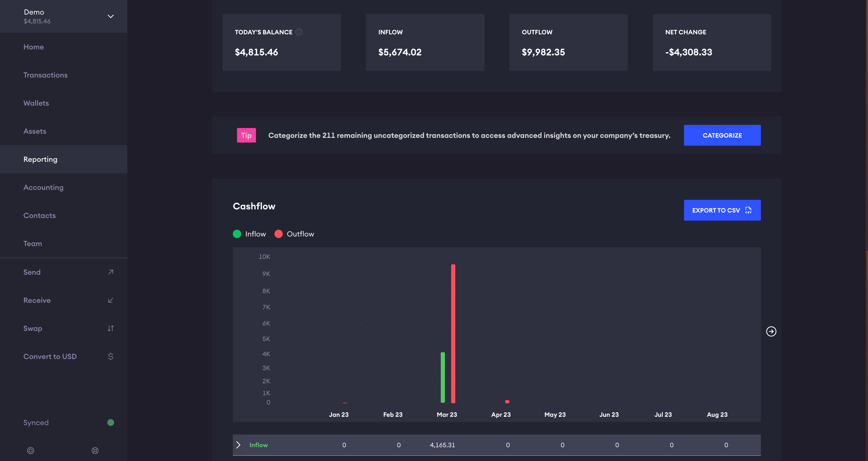Open the Wallets section
Viewport: 868px width, 461px height.
click(x=36, y=103)
